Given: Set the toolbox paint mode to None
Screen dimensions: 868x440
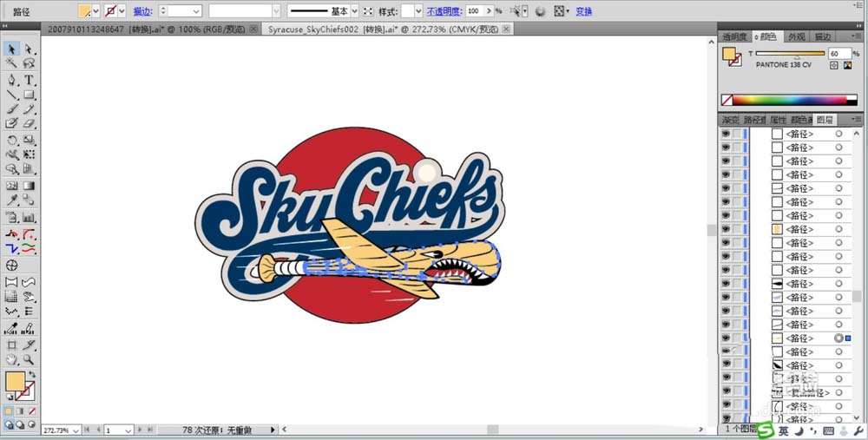Looking at the screenshot, I should (31, 411).
